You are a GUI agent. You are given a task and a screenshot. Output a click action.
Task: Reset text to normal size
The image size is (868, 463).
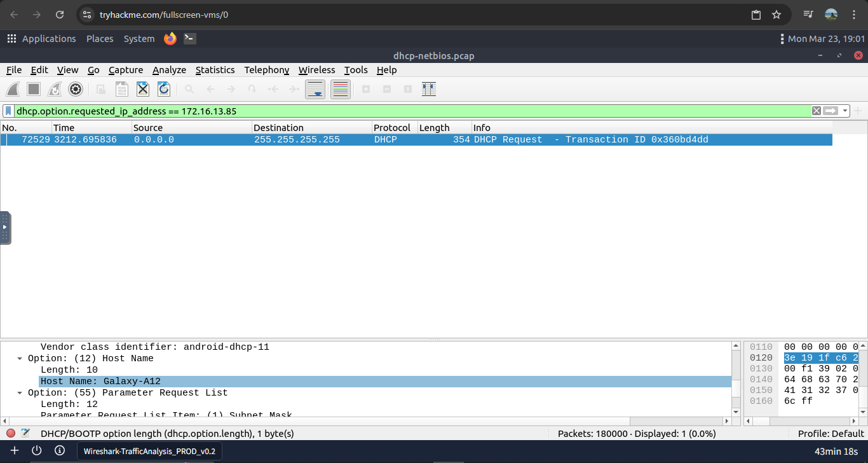tap(408, 90)
